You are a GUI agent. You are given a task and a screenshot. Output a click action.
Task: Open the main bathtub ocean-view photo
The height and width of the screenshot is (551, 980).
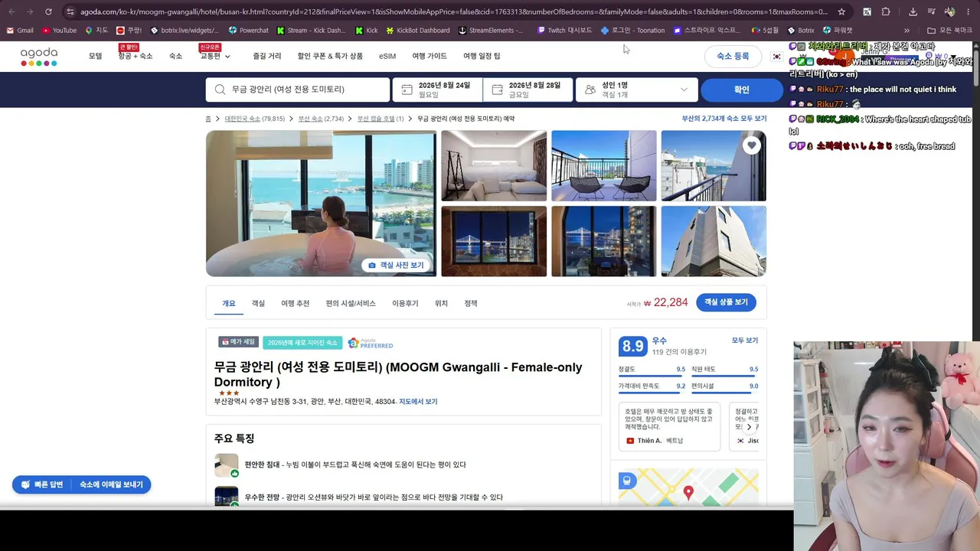point(322,204)
